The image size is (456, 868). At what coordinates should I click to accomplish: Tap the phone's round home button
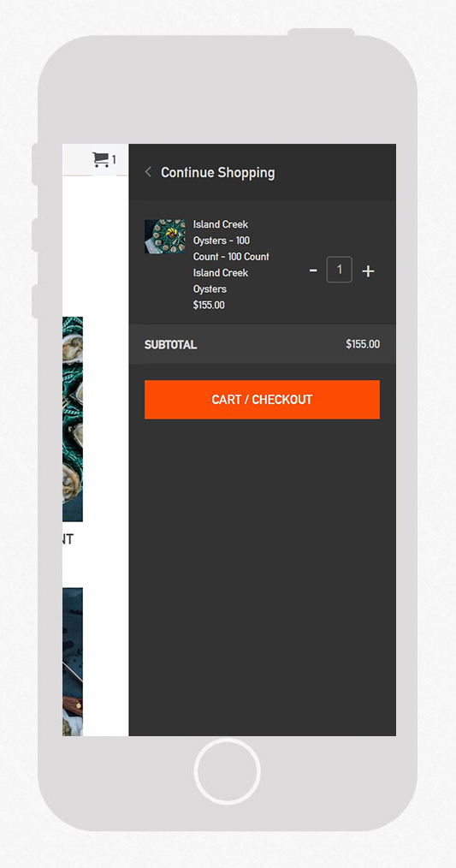pyautogui.click(x=227, y=771)
